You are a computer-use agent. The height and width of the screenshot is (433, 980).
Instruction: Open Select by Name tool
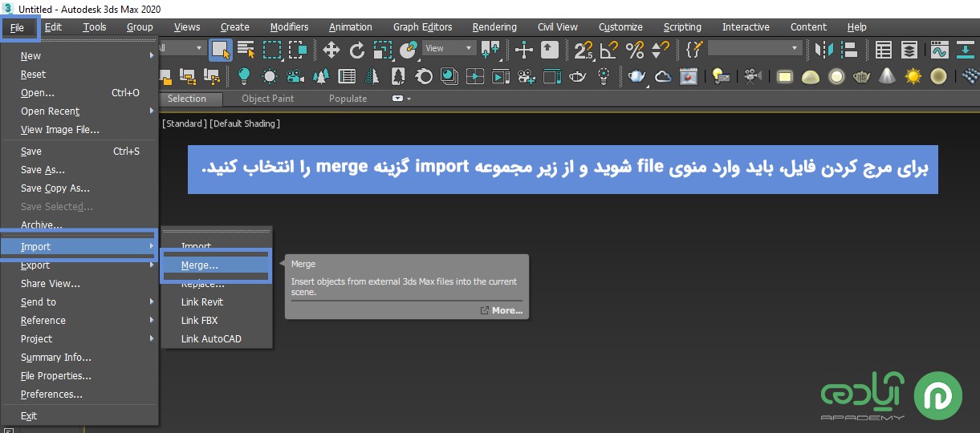tap(246, 50)
